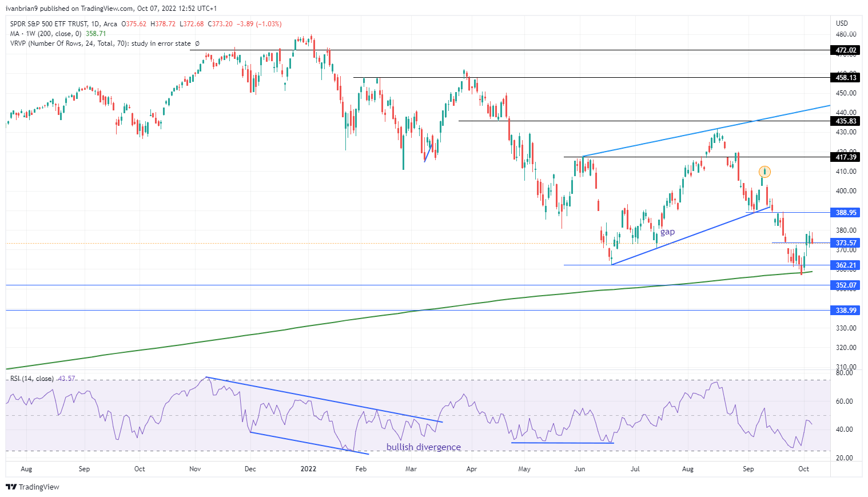Click the 373.57 current price tag on axis
This screenshot has width=868, height=497.
pos(846,242)
